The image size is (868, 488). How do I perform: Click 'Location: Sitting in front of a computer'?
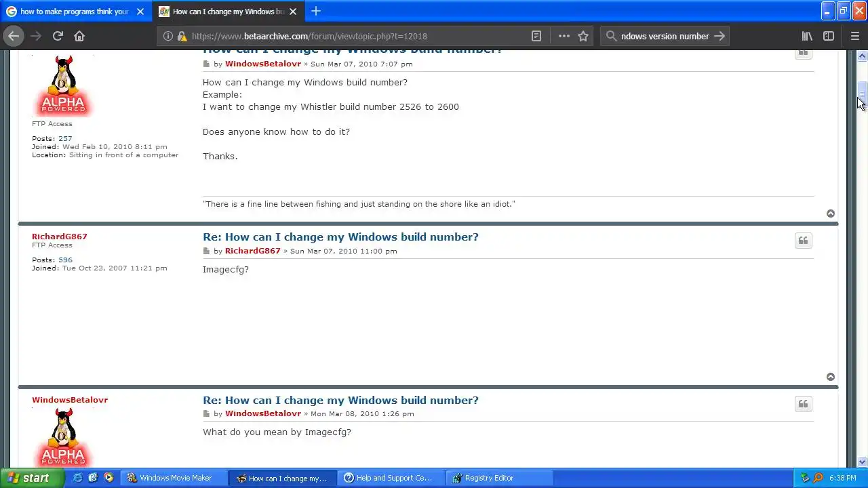tap(105, 155)
